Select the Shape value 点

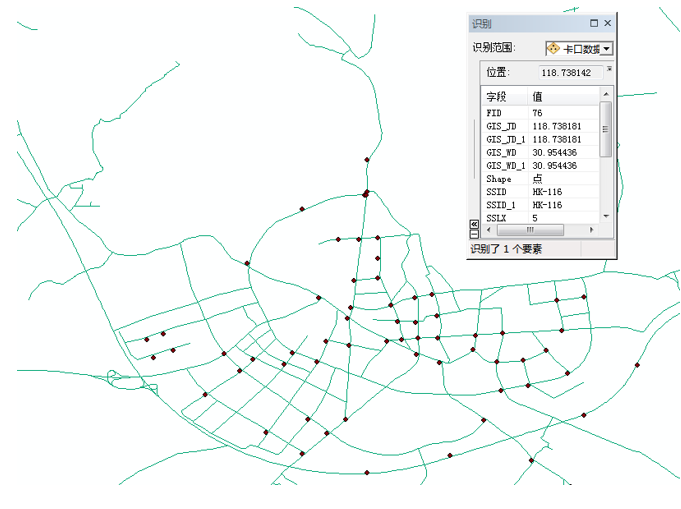point(538,178)
